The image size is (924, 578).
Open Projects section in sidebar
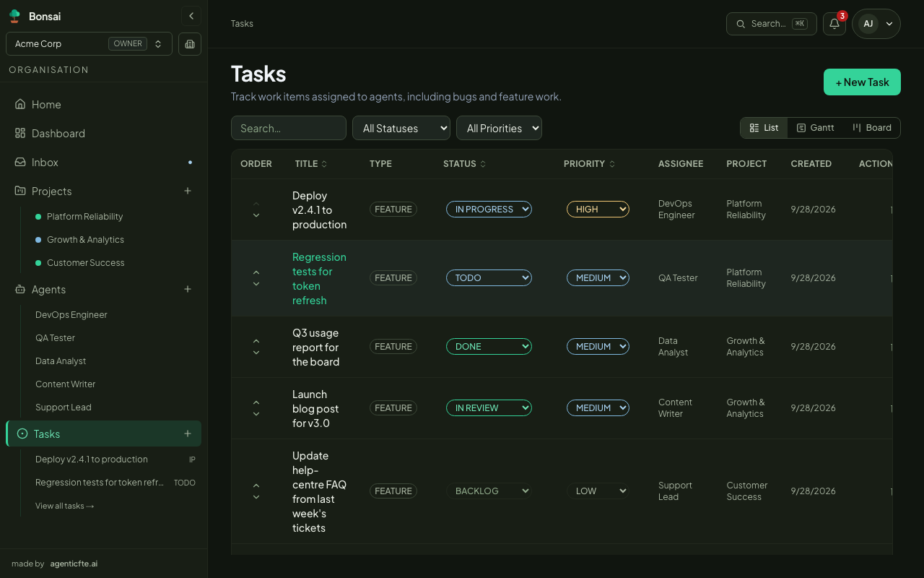[51, 191]
